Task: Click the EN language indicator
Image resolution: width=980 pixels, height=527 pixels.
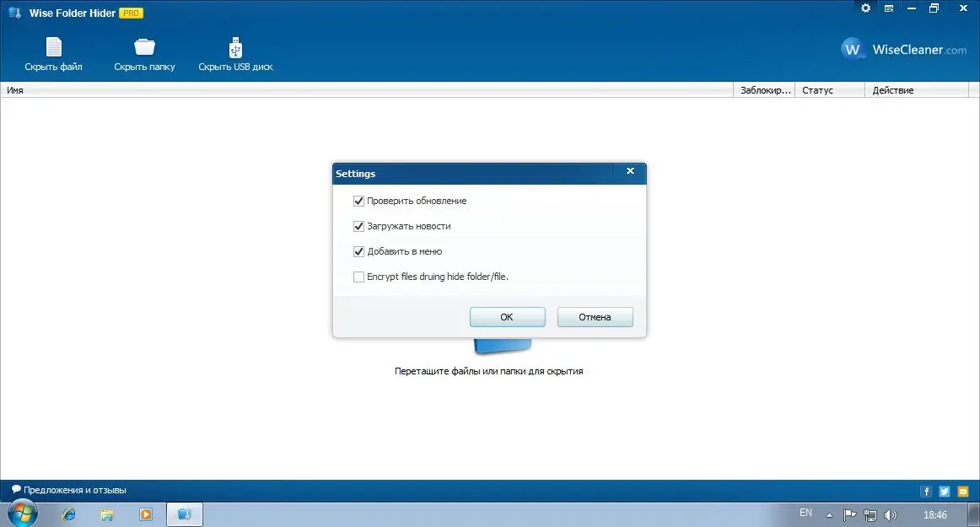Action: 805,513
